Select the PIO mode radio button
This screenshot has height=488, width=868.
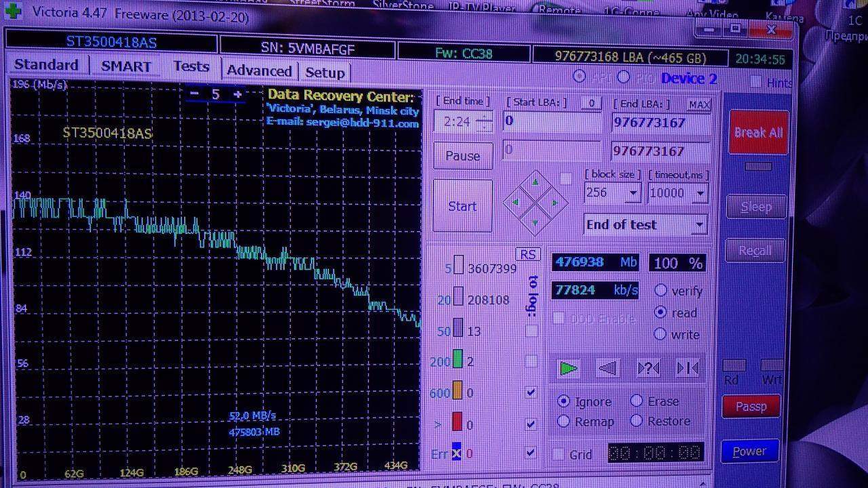pyautogui.click(x=623, y=77)
